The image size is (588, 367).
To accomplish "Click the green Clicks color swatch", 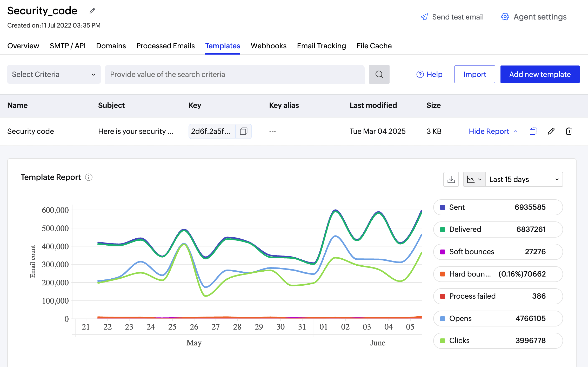I will 443,341.
